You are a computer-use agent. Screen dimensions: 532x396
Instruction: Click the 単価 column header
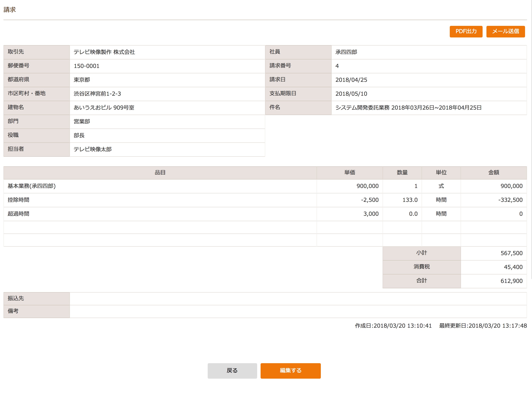click(350, 173)
